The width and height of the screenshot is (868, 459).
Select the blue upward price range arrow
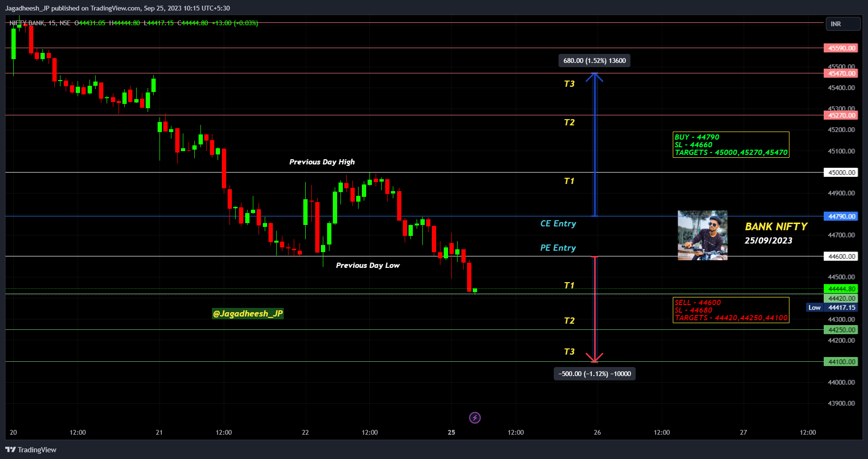pos(594,145)
